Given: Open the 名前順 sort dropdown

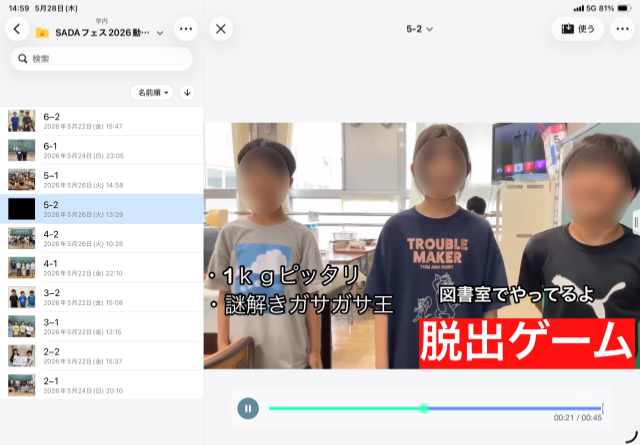Looking at the screenshot, I should click(x=152, y=93).
